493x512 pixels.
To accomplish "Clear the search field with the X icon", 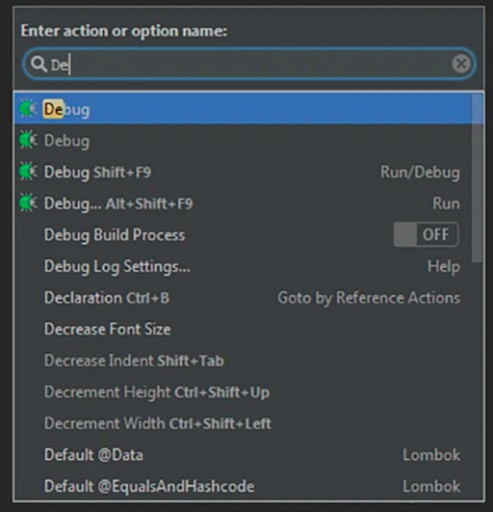I will [x=461, y=64].
